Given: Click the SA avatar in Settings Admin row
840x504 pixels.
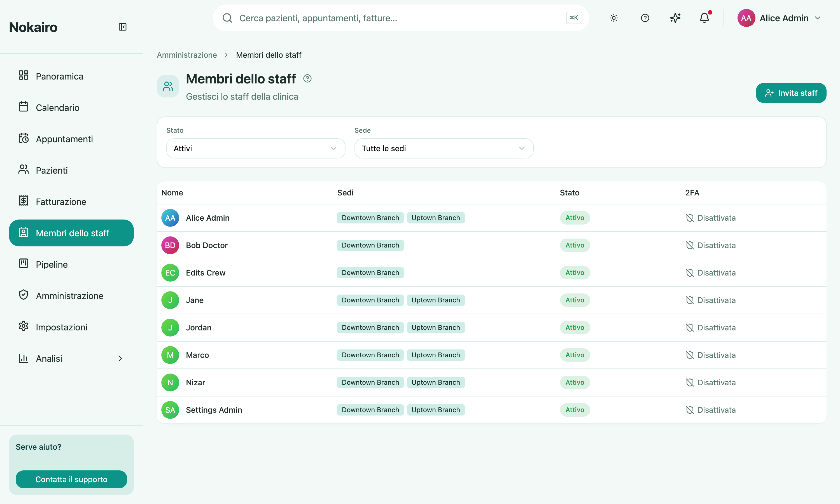Looking at the screenshot, I should 170,410.
